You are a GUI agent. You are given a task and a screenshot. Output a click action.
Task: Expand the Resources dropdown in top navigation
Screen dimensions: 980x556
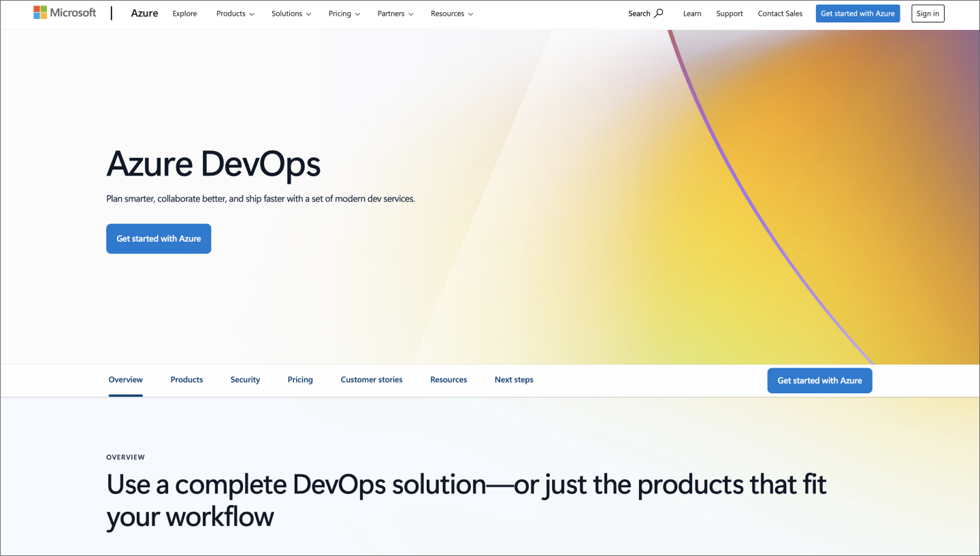tap(452, 14)
